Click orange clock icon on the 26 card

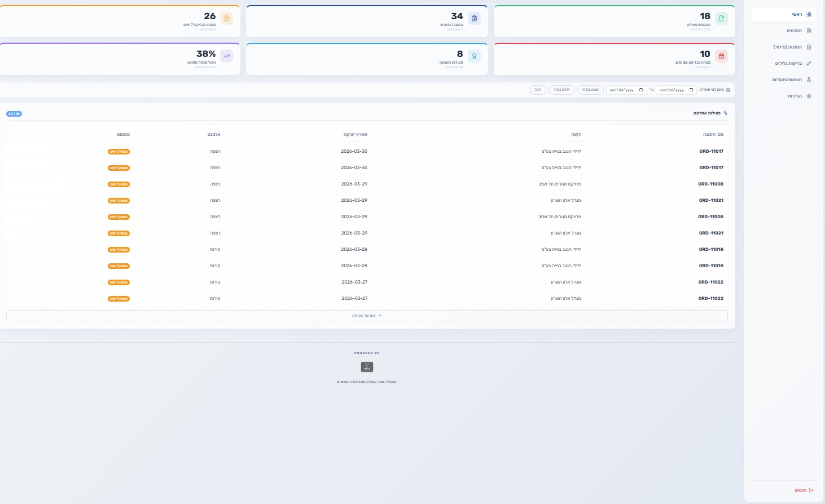click(x=227, y=19)
